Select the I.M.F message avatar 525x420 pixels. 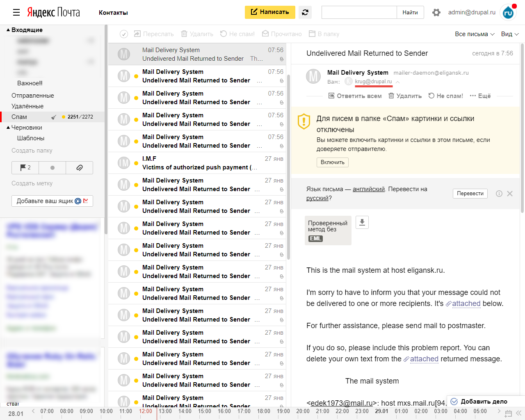tap(124, 163)
